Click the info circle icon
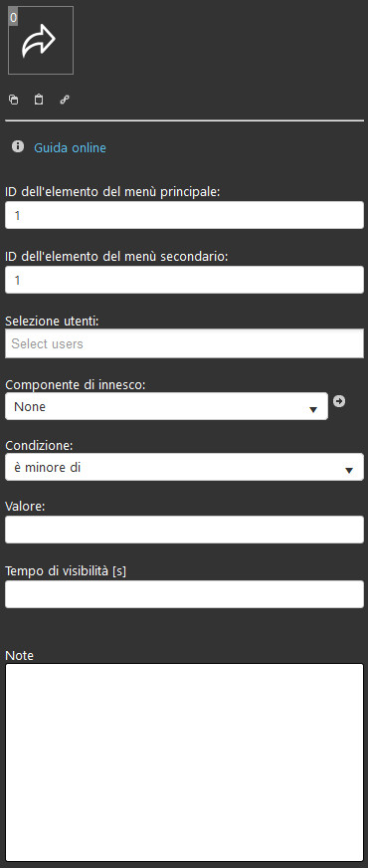The height and width of the screenshot is (868, 368). (18, 146)
